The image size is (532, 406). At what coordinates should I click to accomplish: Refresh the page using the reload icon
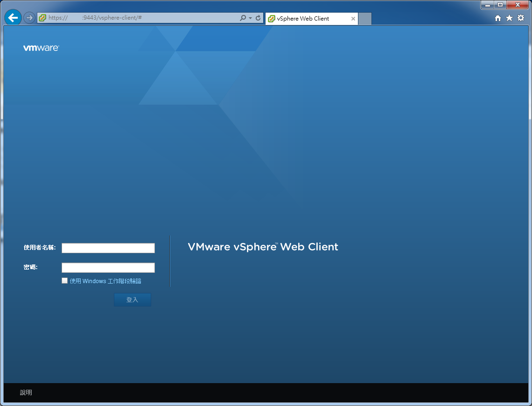(257, 19)
